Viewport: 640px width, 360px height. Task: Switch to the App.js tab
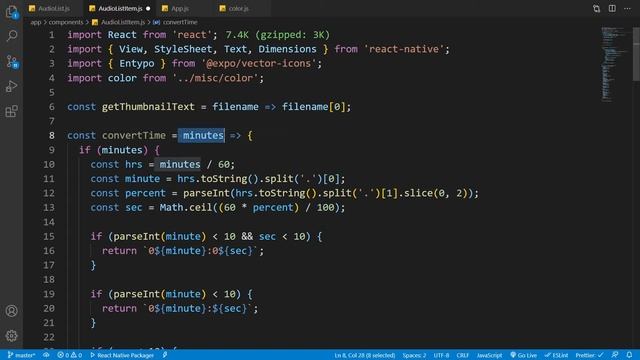pyautogui.click(x=180, y=8)
